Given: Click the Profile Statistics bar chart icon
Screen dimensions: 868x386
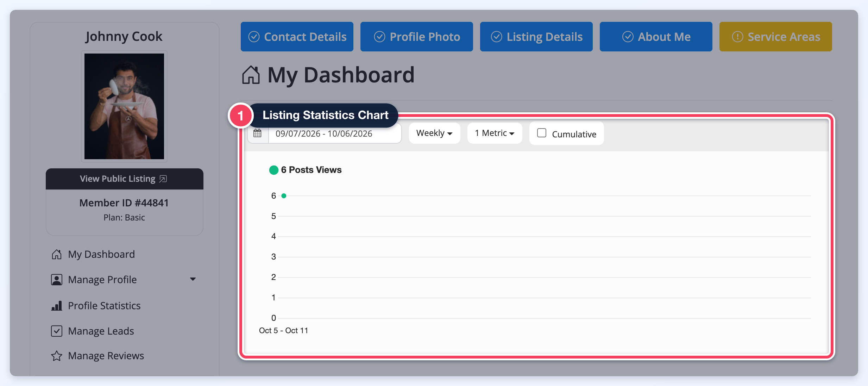Looking at the screenshot, I should pos(57,306).
